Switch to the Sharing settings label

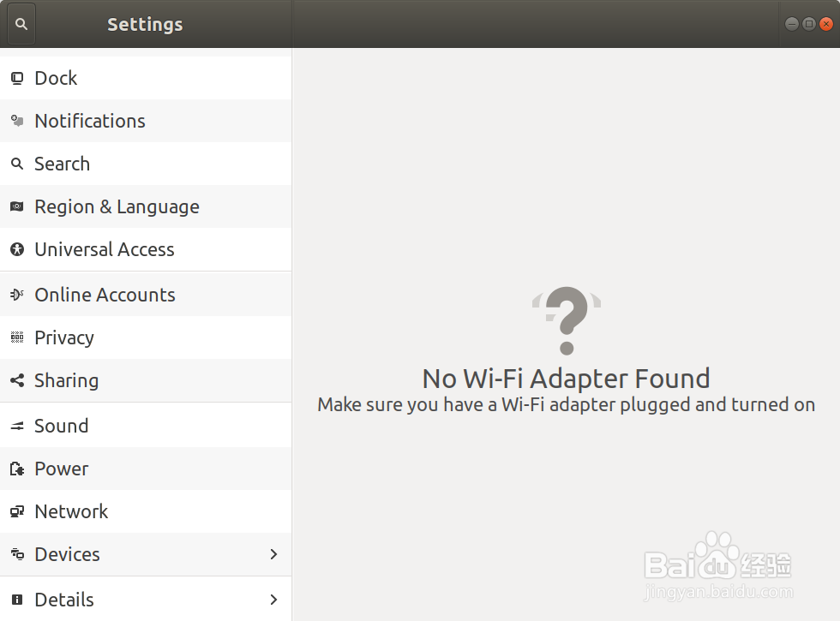tap(67, 380)
